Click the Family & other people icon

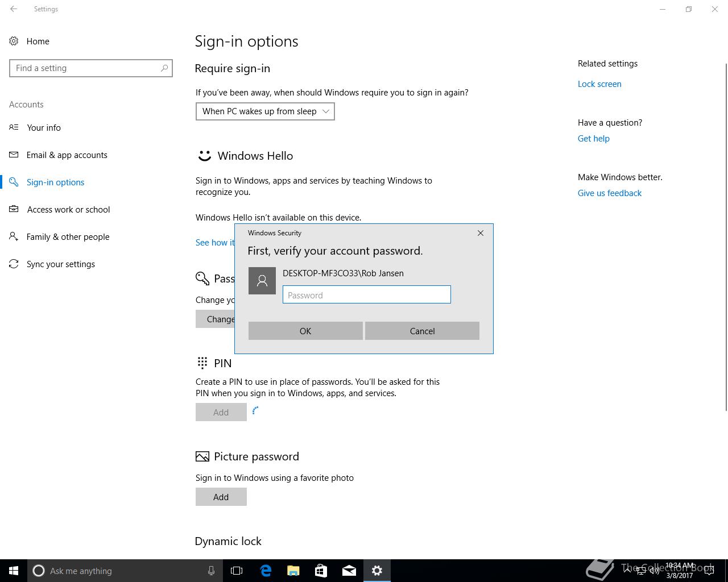click(14, 236)
